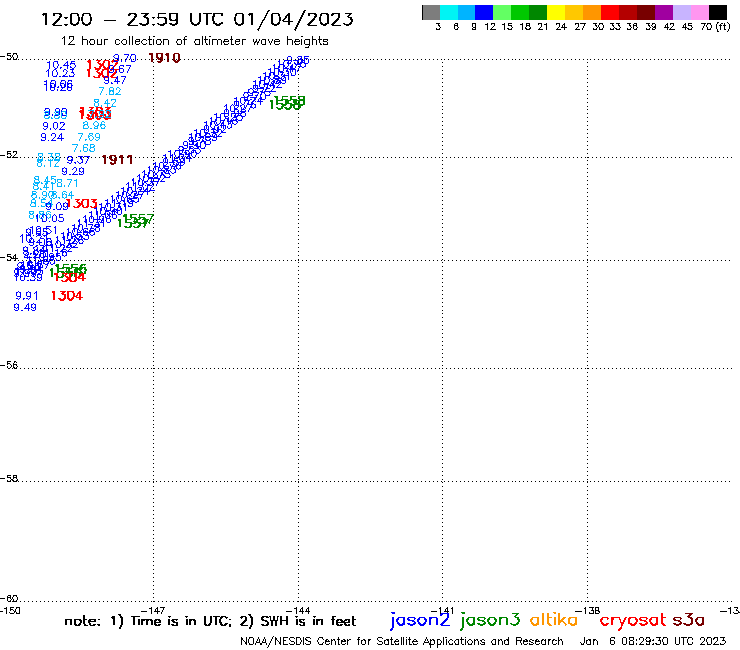This screenshot has height=650, width=740.
Task: Click the cyan swatch in the wave height scale
Action: click(x=449, y=12)
